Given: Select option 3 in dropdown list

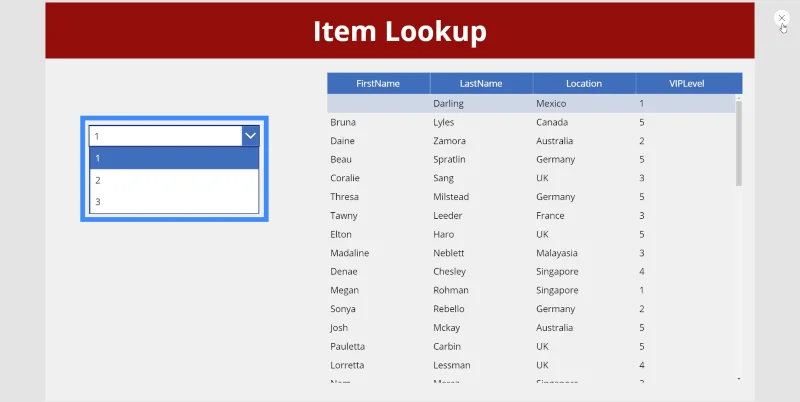Looking at the screenshot, I should [174, 202].
